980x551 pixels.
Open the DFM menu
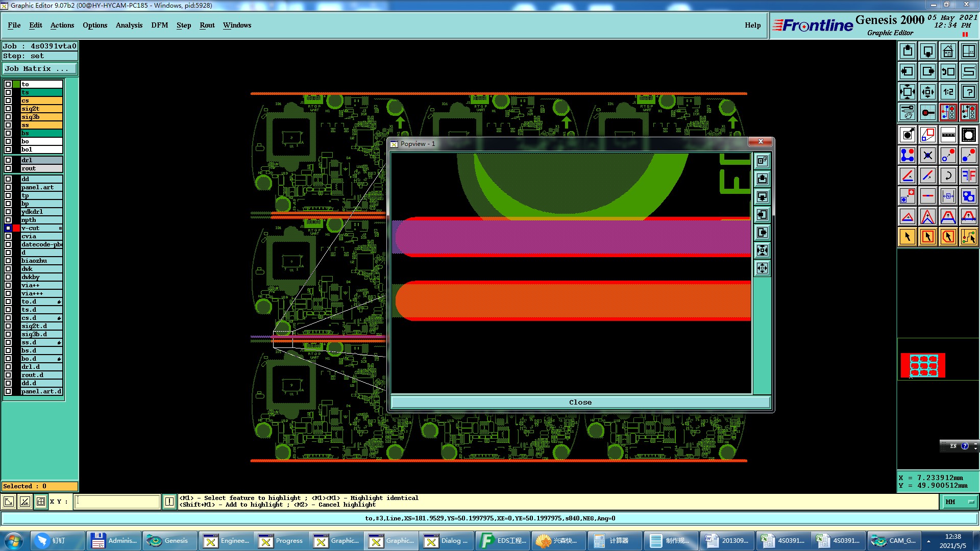pyautogui.click(x=159, y=25)
